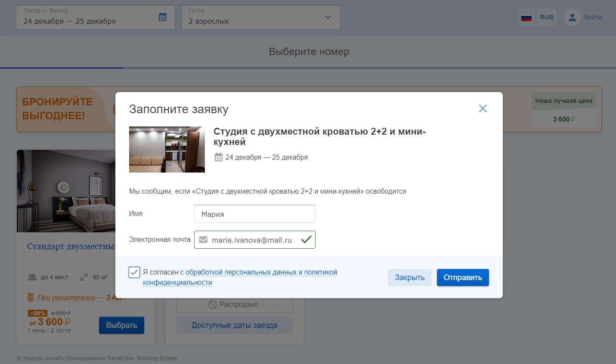616x364 pixels.
Task: Click the Отправить button
Action: pos(463,278)
